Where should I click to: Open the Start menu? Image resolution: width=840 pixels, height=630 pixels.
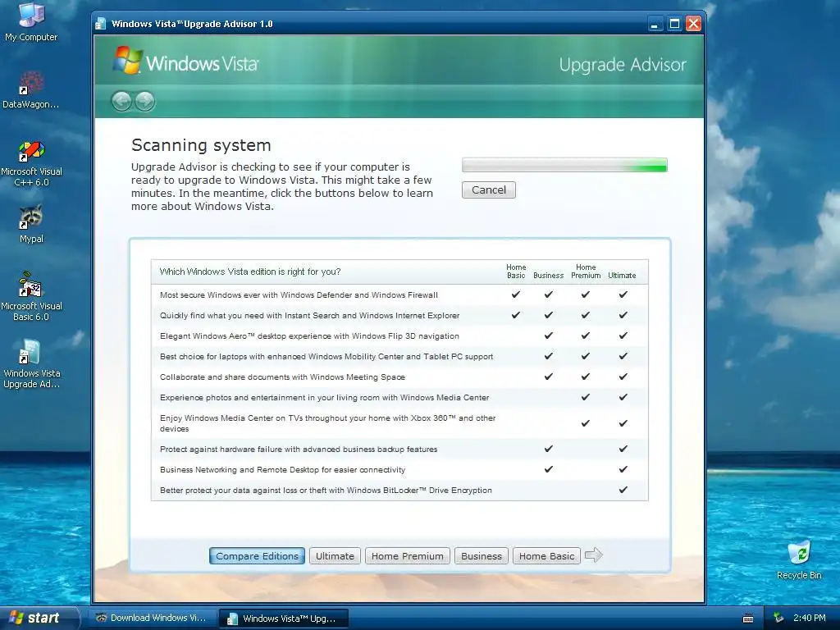[39, 618]
